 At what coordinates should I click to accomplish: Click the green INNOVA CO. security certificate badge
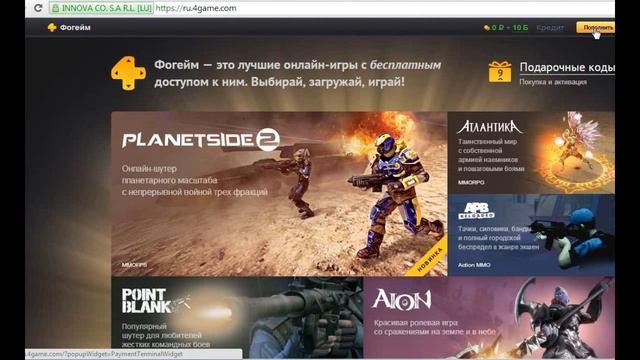[101, 8]
